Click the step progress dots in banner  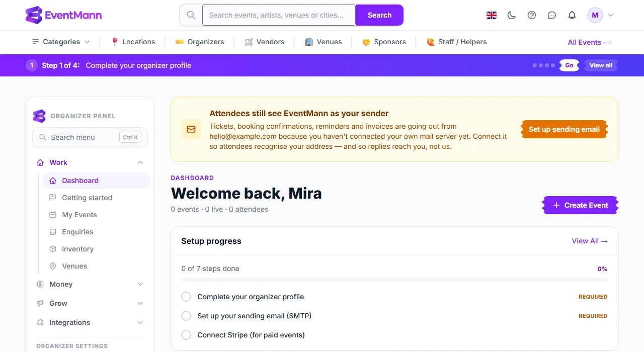tap(544, 65)
